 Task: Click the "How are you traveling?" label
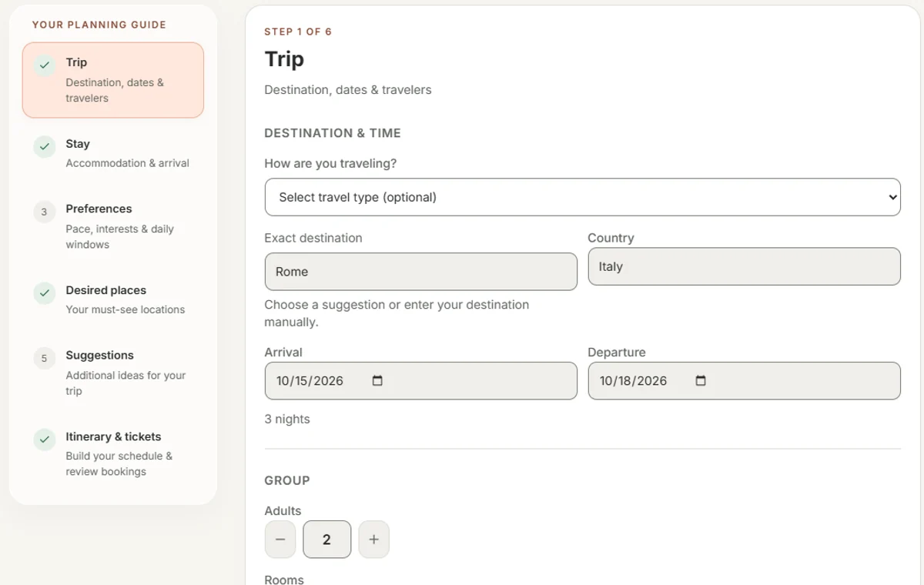click(331, 164)
